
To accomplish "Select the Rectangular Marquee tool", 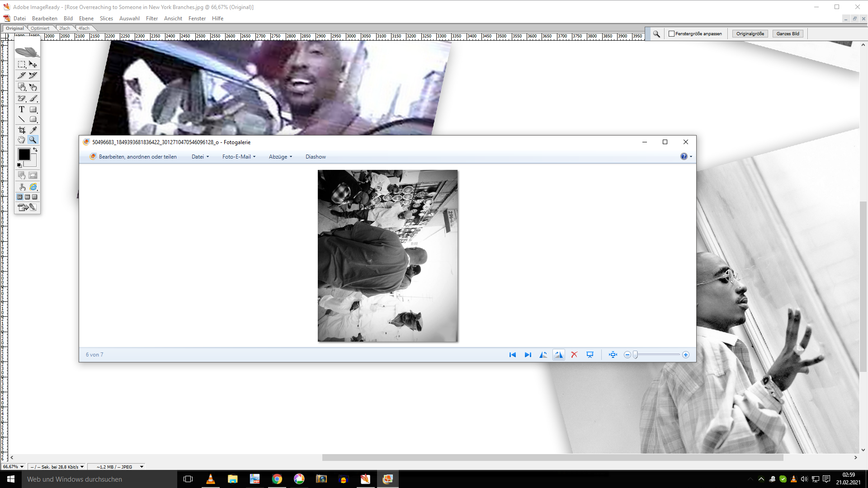I will click(22, 65).
